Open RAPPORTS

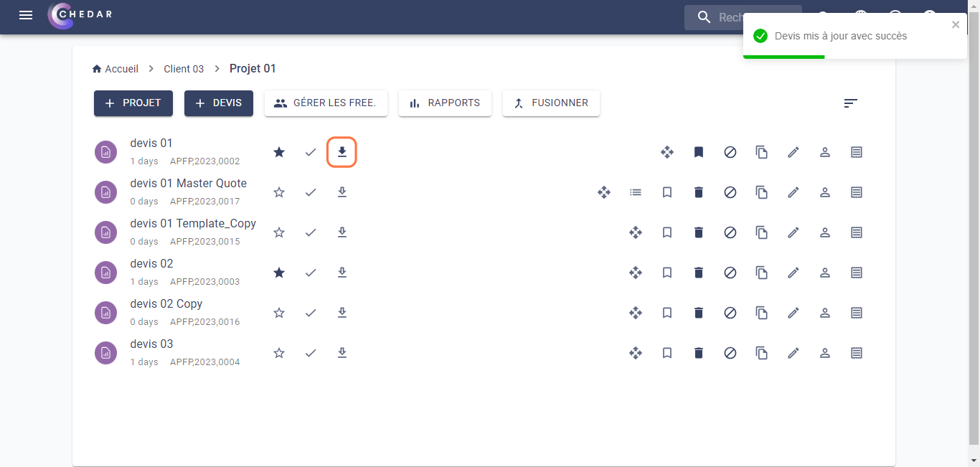tap(445, 103)
